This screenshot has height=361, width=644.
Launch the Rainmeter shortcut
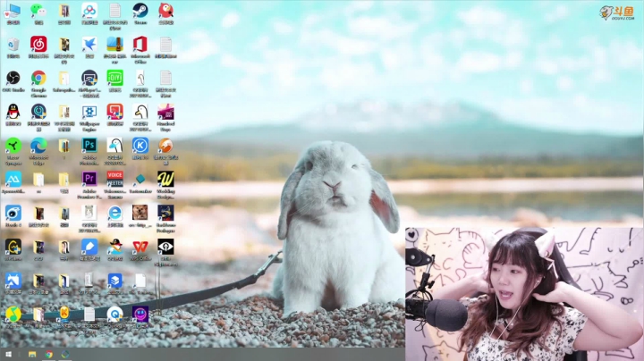140,180
